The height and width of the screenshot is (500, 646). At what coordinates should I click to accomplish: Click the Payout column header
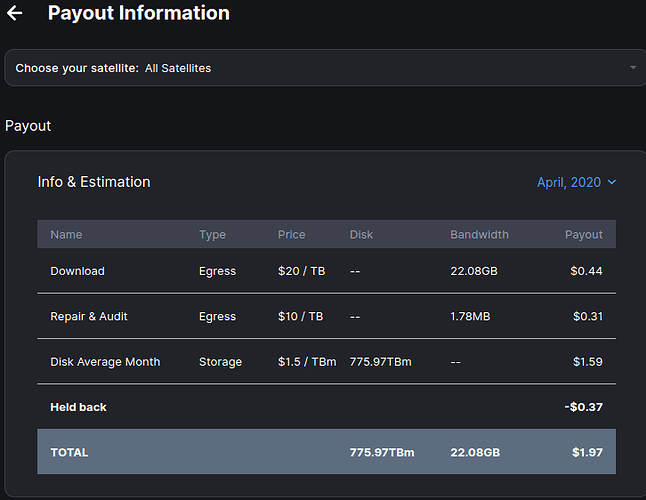(583, 235)
